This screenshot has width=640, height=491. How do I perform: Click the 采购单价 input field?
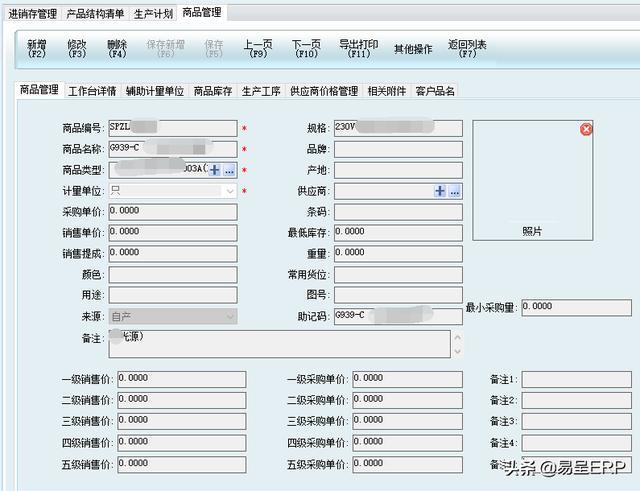click(172, 212)
